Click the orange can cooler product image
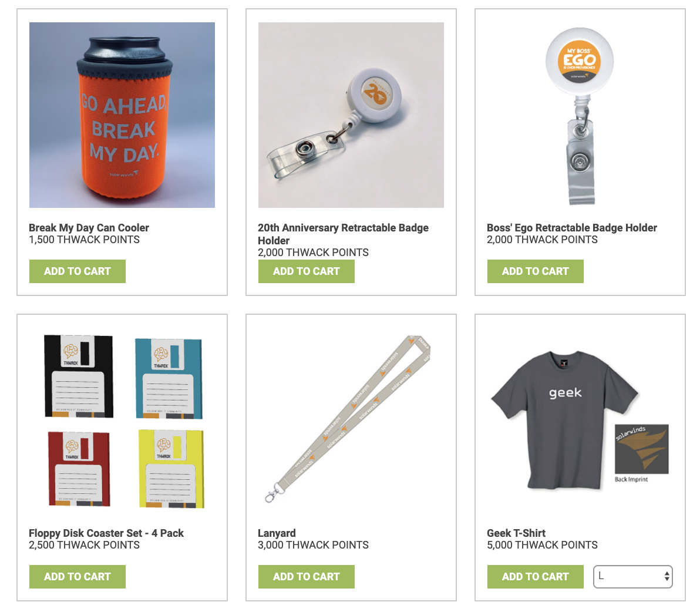 click(x=122, y=115)
